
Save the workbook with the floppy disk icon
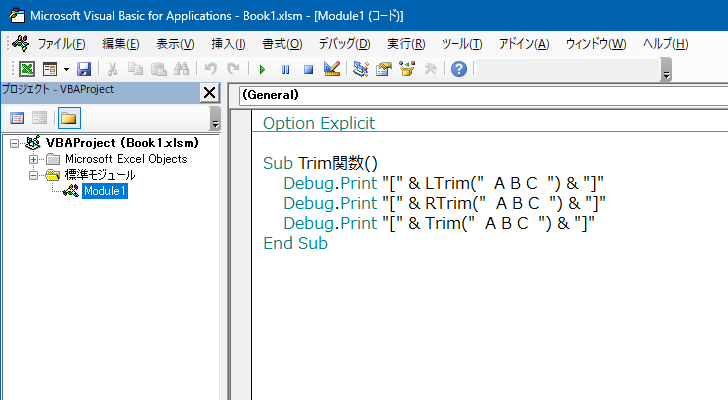click(84, 69)
